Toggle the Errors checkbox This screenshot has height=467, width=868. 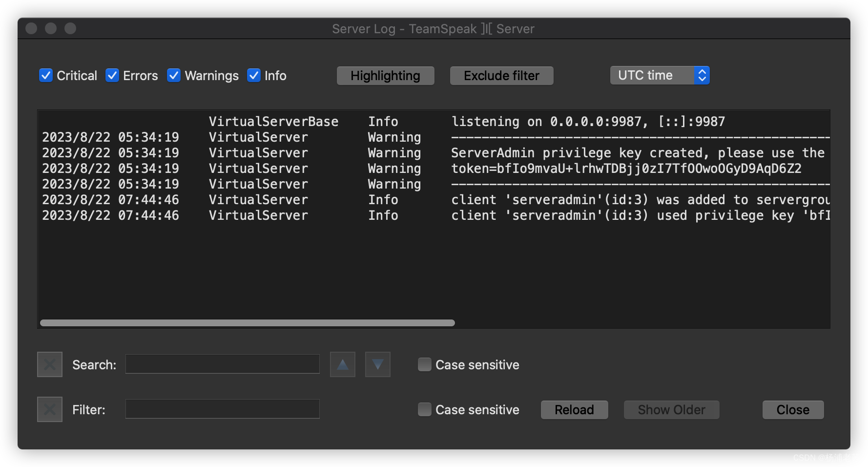pyautogui.click(x=112, y=75)
